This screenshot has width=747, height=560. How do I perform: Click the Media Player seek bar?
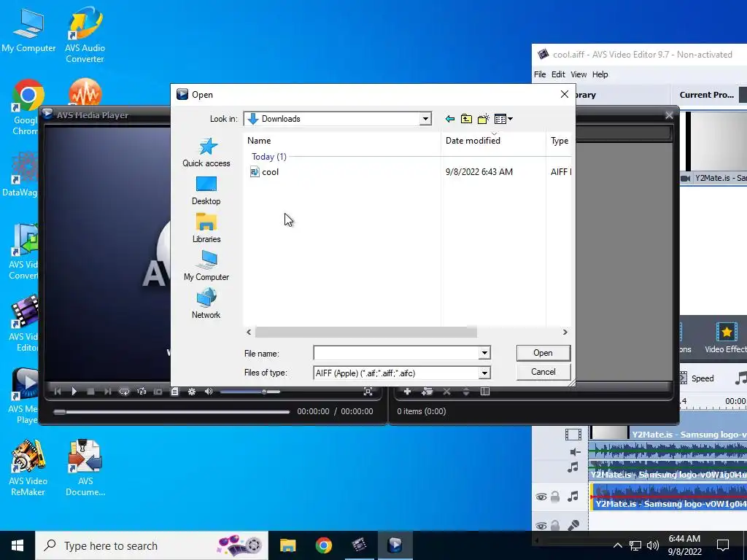(172, 411)
